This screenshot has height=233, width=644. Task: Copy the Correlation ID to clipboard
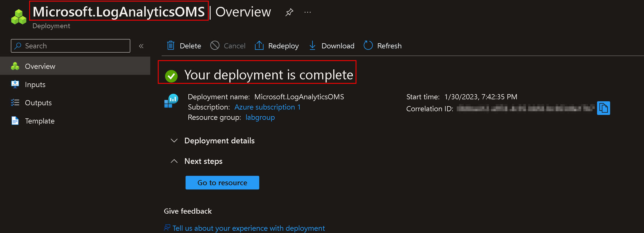coord(603,108)
